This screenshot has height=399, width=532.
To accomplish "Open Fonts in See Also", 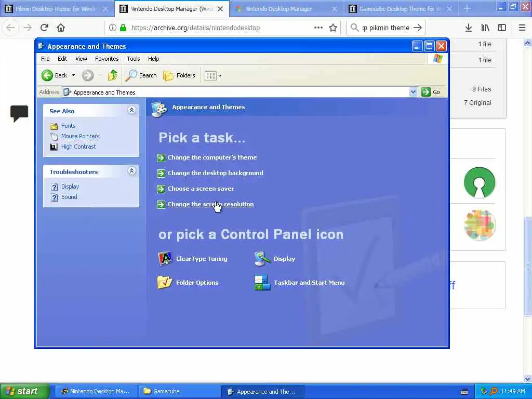I will click(68, 126).
